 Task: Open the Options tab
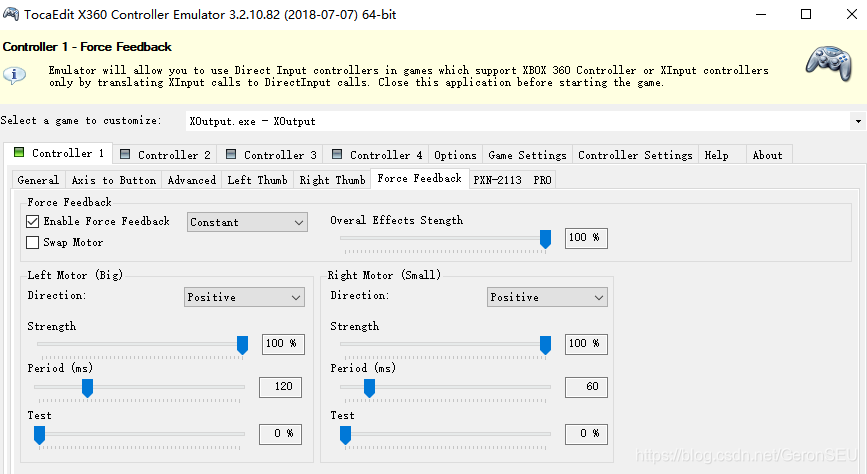point(455,155)
